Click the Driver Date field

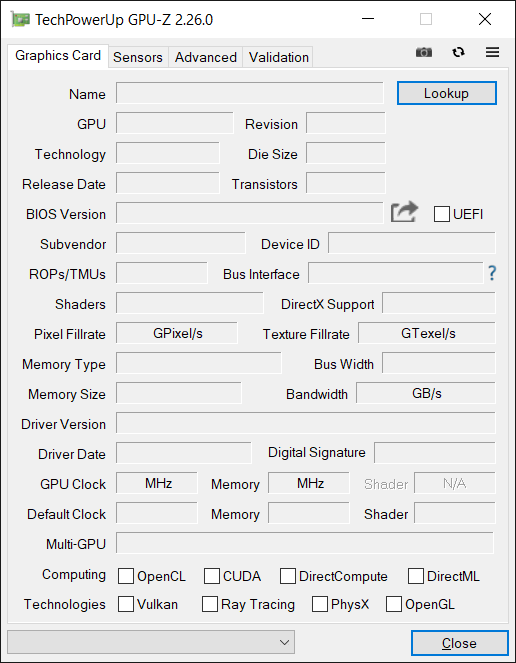(x=184, y=453)
